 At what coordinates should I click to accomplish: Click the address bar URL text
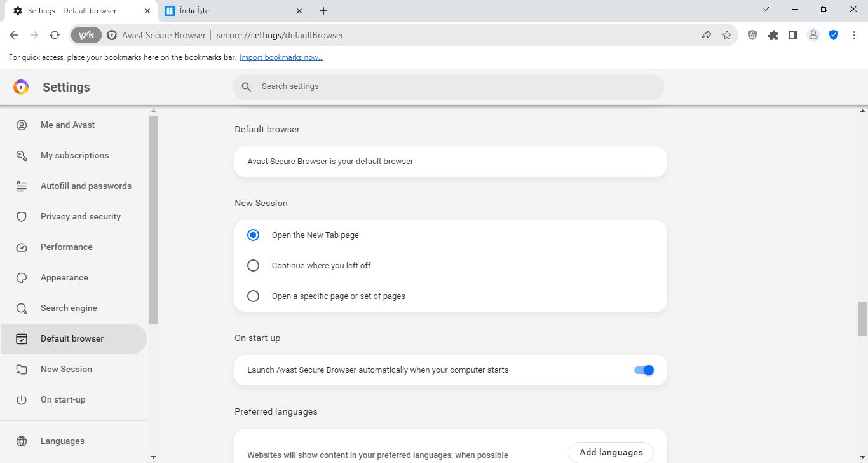click(280, 35)
